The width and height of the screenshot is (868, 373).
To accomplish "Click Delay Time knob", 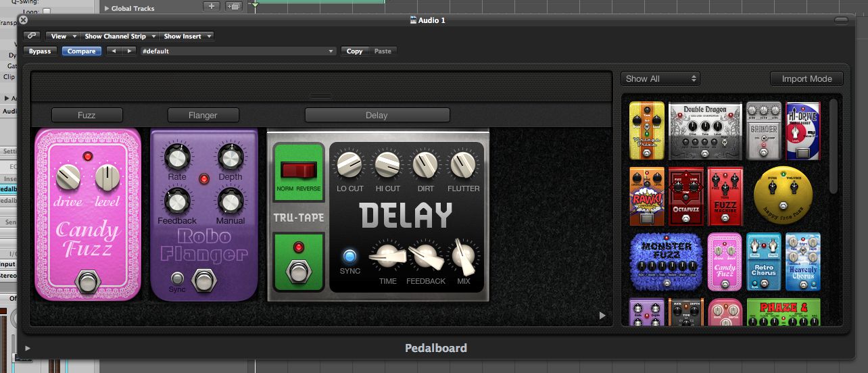I will 388,256.
